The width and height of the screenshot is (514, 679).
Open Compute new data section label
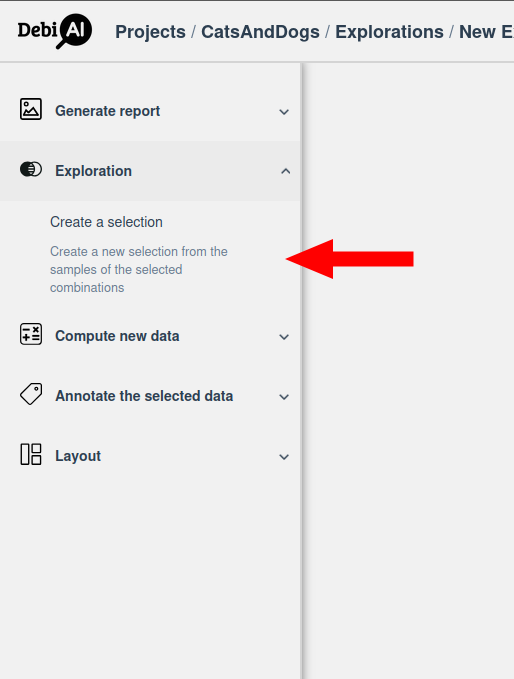(x=117, y=336)
